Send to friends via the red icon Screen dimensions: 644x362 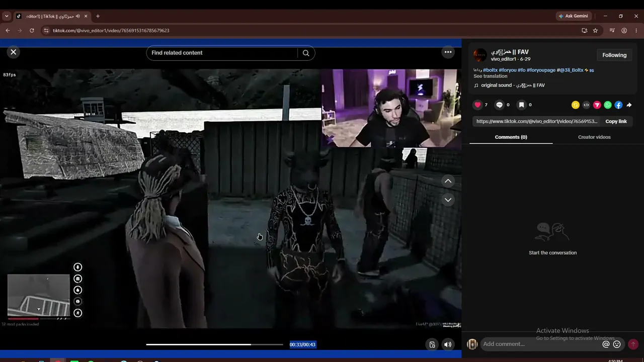(597, 105)
